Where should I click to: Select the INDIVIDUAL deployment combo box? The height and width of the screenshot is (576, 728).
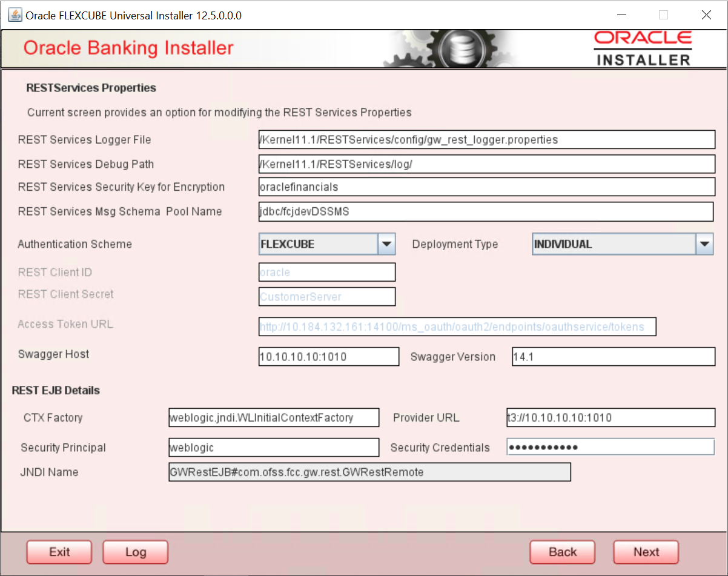pyautogui.click(x=623, y=245)
